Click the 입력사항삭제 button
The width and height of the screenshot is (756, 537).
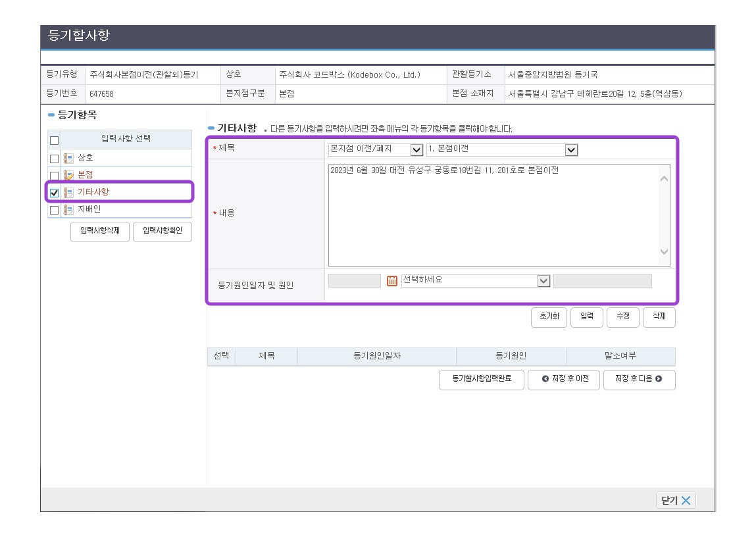pyautogui.click(x=100, y=232)
